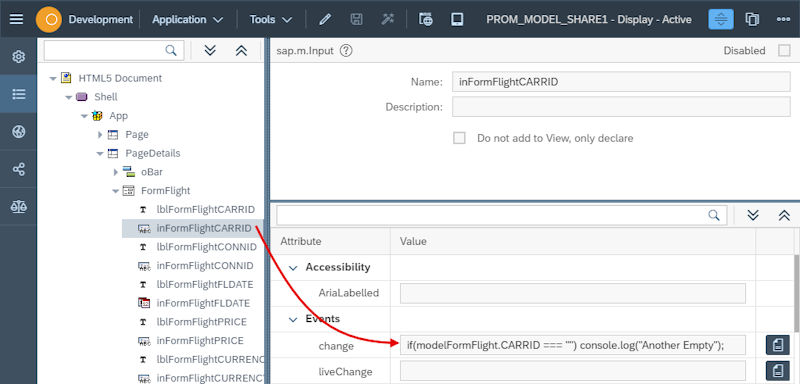Screen dimensions: 800x384
Task: Check 'Do not add to View, only declare'
Action: click(x=460, y=138)
